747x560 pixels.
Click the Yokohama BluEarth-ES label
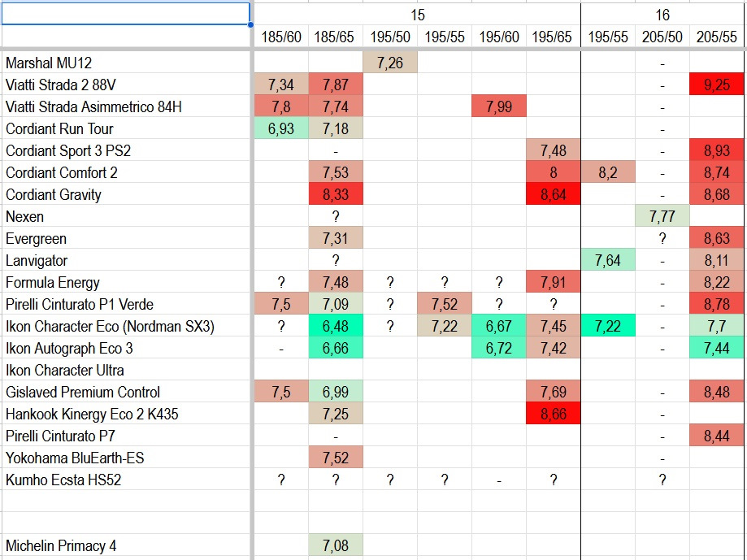[75, 458]
